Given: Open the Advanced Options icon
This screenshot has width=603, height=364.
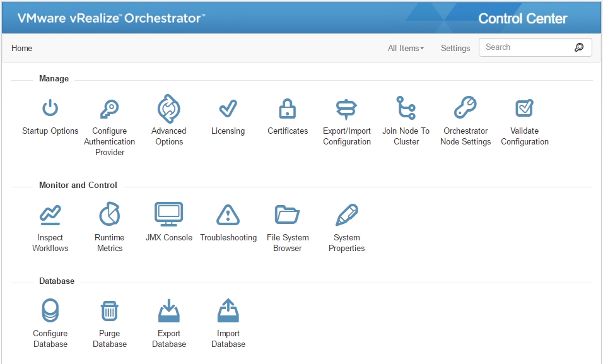Looking at the screenshot, I should pyautogui.click(x=169, y=109).
